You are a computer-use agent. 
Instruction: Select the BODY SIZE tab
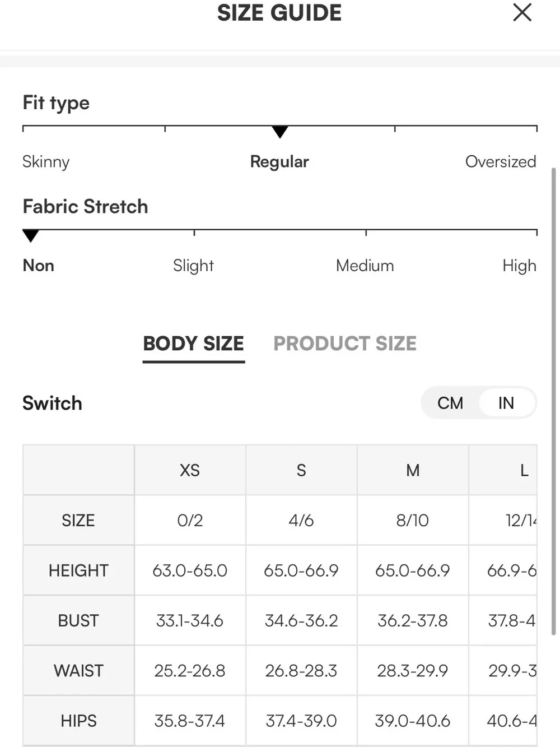pyautogui.click(x=194, y=344)
